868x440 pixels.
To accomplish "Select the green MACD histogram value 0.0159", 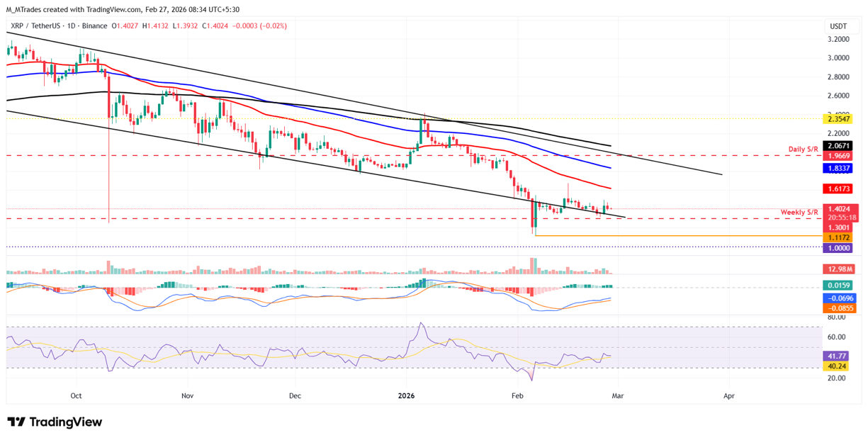I will (x=839, y=286).
